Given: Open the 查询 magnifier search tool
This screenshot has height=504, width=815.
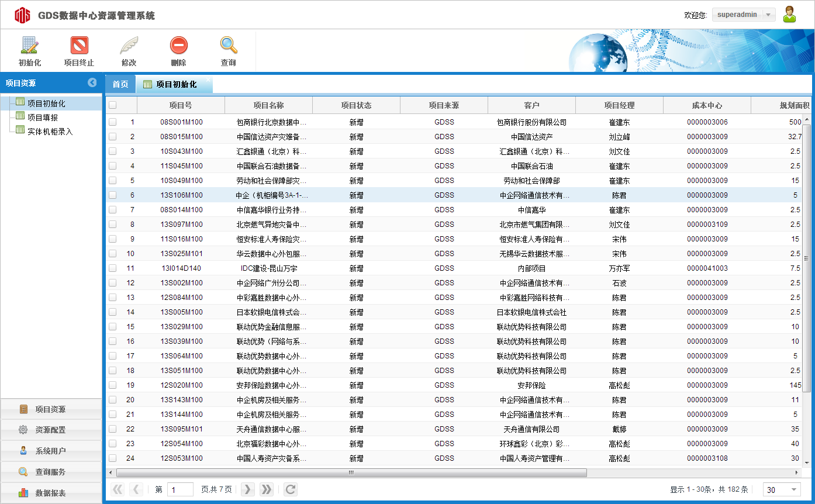Looking at the screenshot, I should (228, 46).
